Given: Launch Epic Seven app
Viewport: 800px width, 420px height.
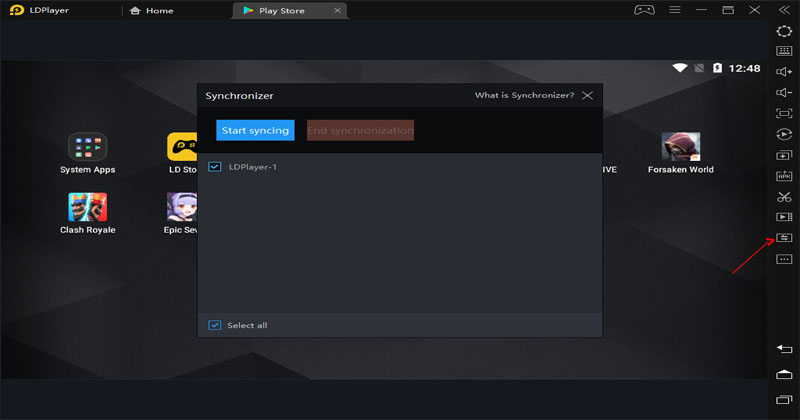Looking at the screenshot, I should pyautogui.click(x=181, y=214).
